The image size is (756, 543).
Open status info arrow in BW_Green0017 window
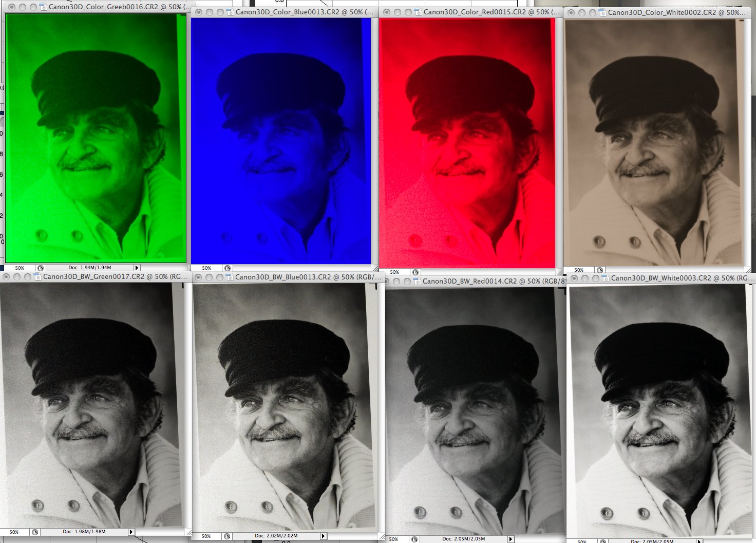point(131,532)
